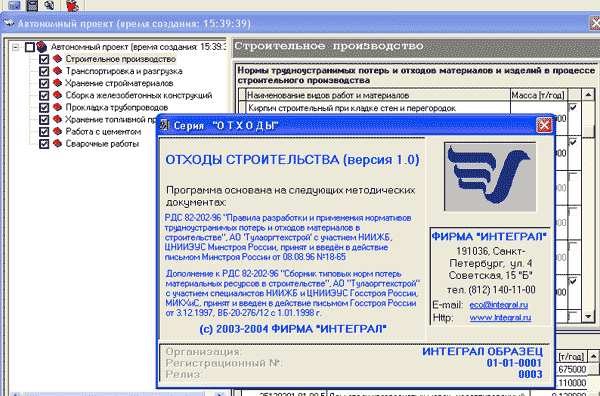Open the eco@integral.ru e-mail link

pyautogui.click(x=499, y=305)
